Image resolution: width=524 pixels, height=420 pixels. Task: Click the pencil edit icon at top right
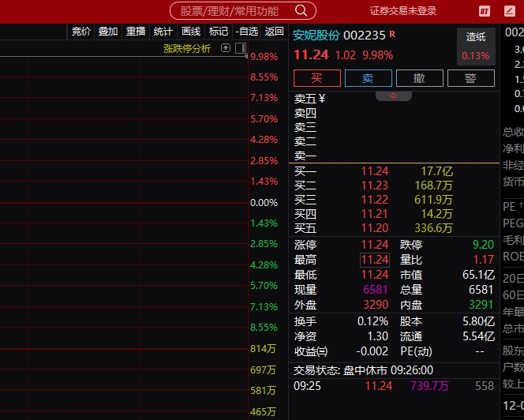510,11
